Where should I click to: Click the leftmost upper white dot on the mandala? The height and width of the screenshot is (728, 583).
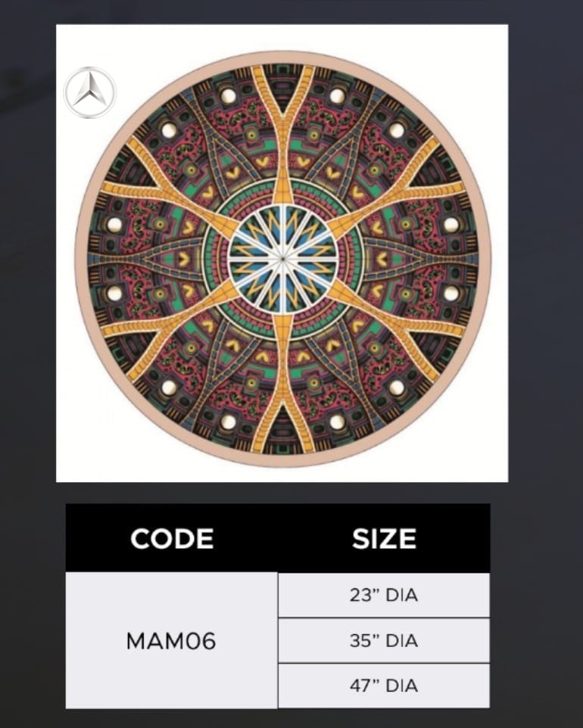[114, 225]
